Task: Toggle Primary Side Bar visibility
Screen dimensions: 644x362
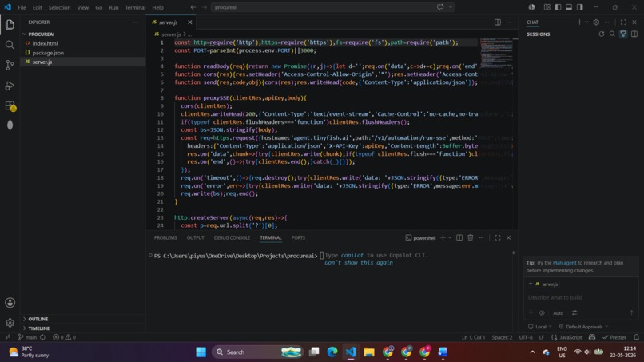Action: coord(558,7)
